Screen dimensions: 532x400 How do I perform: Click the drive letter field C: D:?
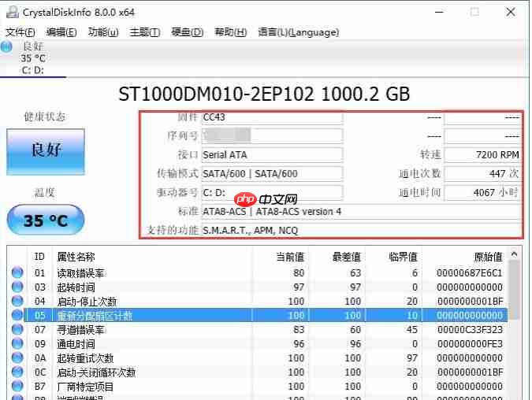click(272, 193)
